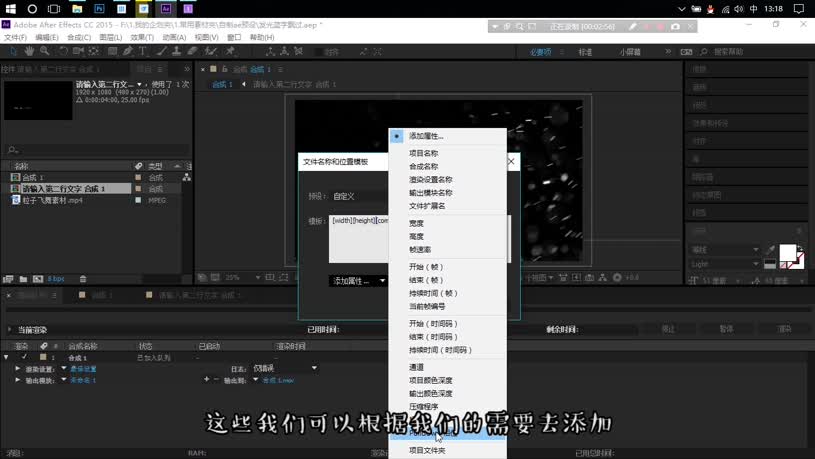Open Task View on taskbar
This screenshot has height=459, width=815.
[x=54, y=9]
